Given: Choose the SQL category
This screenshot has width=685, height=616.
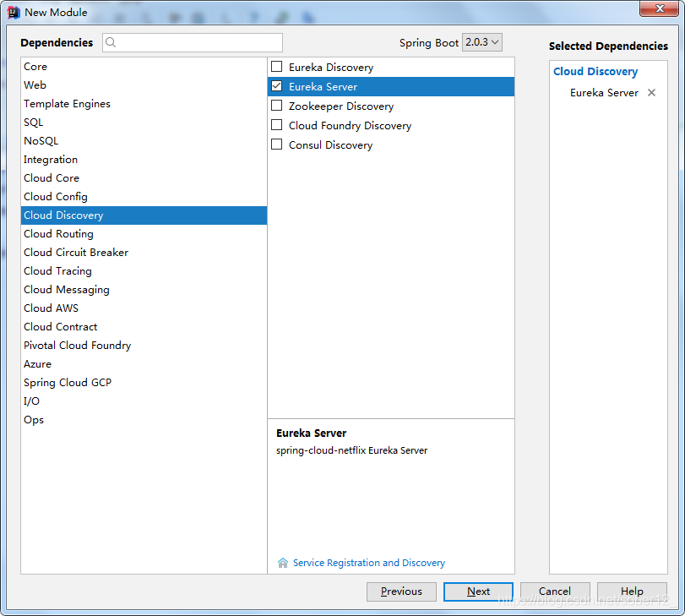Looking at the screenshot, I should click(144, 123).
